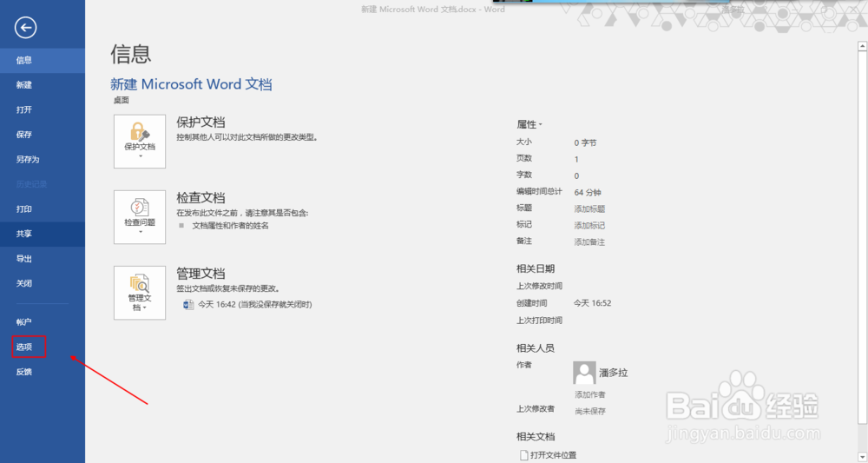
Task: Click the Word file icon beside 今天 16:42
Action: (188, 305)
